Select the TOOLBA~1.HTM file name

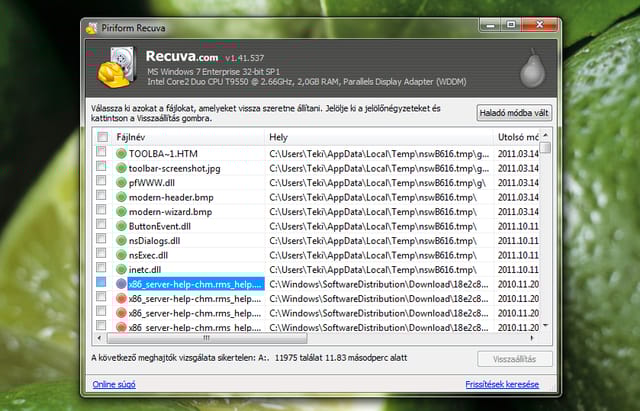pos(163,154)
